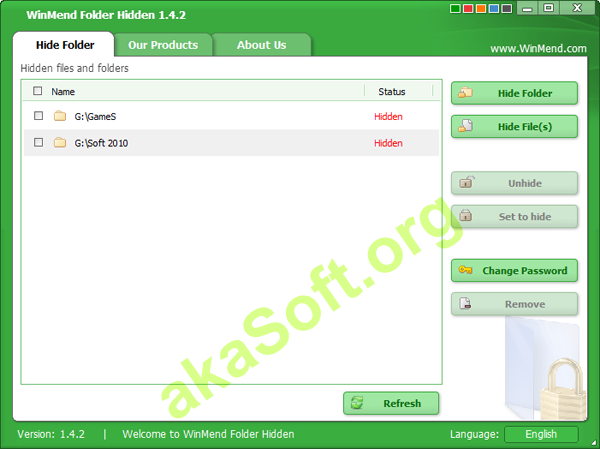Select the red theme color swatch

click(468, 8)
